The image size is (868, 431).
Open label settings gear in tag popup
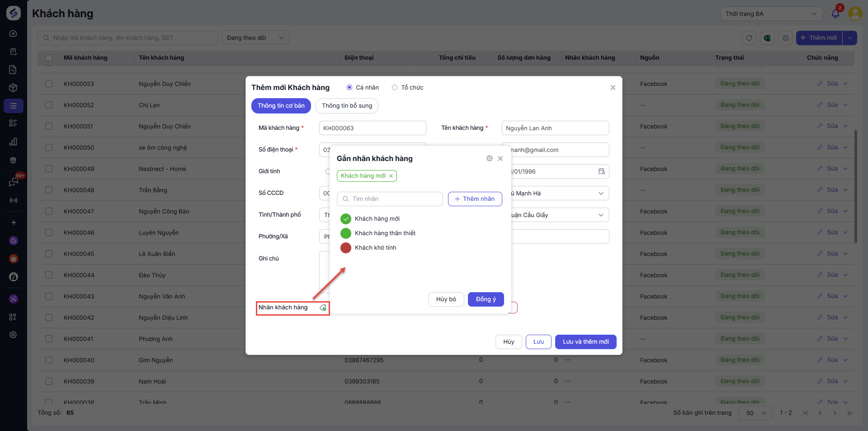[x=489, y=158]
